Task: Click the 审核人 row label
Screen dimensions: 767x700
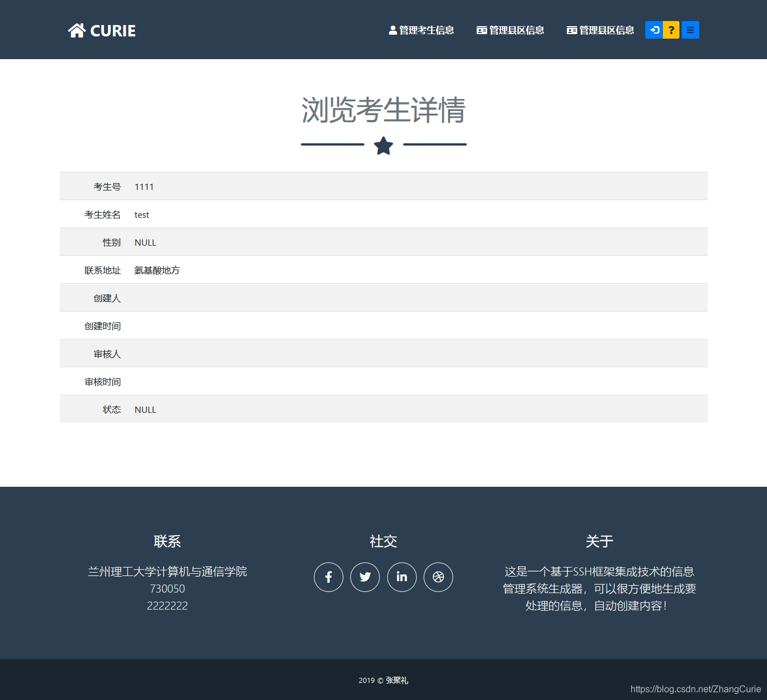Action: coord(107,354)
